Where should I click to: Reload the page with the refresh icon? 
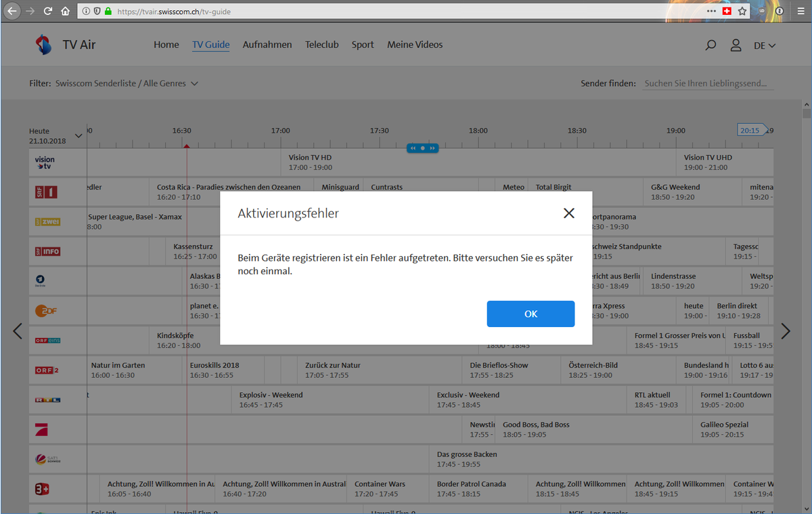48,11
